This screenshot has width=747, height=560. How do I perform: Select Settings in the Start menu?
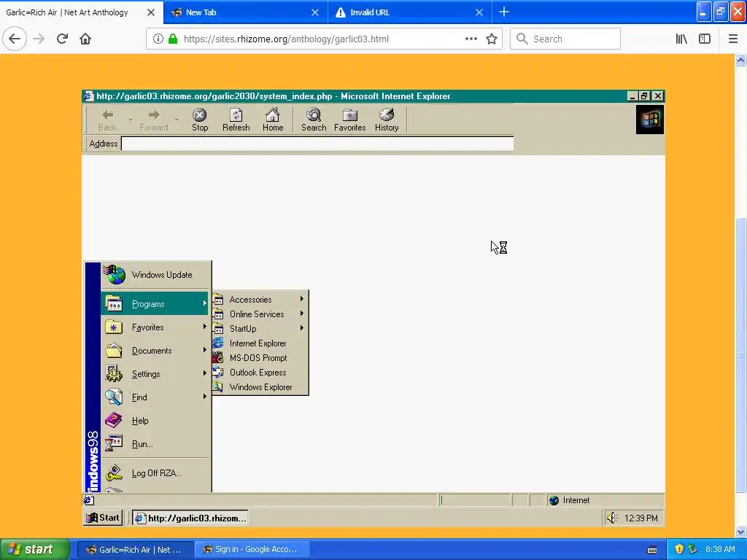[x=155, y=374]
